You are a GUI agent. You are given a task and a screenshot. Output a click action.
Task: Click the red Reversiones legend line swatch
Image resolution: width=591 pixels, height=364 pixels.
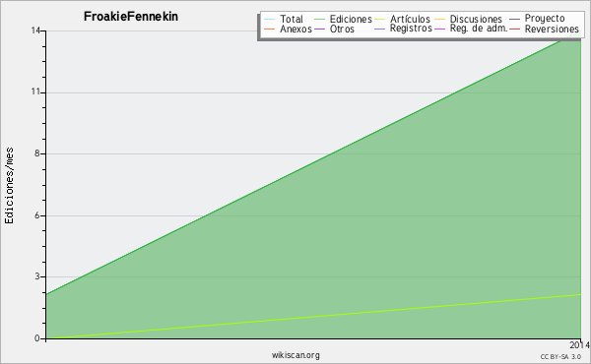514,29
